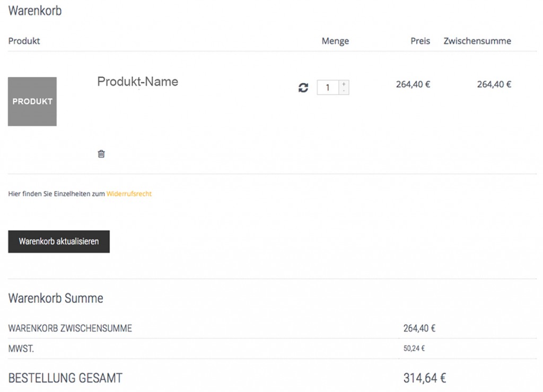Select the Zwischensumme column header
The height and width of the screenshot is (392, 543).
click(x=477, y=41)
